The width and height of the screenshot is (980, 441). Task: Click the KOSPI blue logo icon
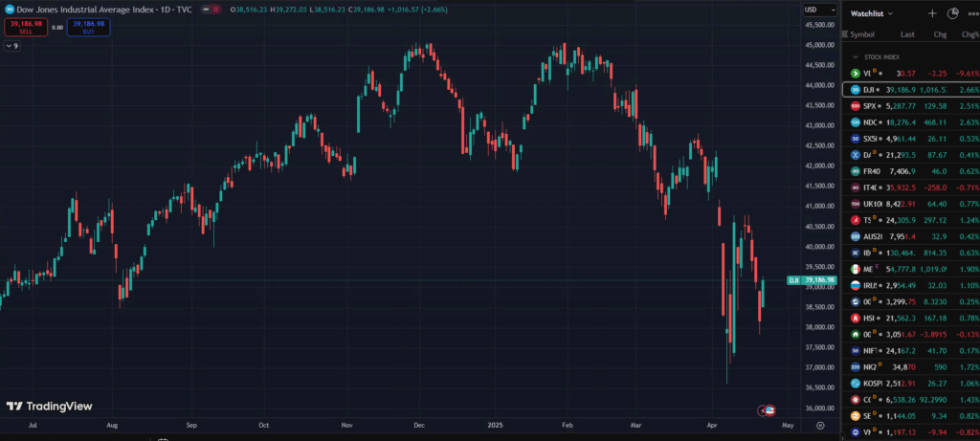[x=856, y=383]
